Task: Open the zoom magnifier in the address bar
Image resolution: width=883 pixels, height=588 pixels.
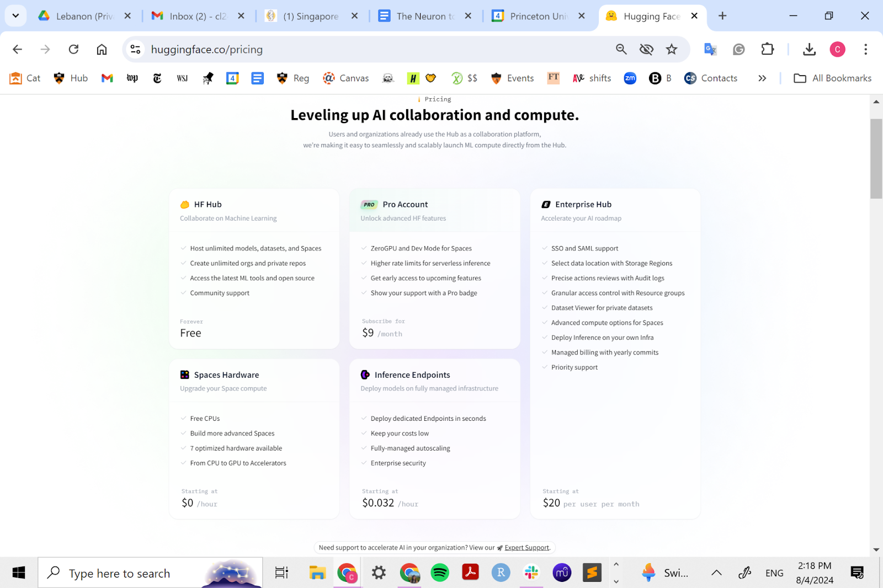Action: click(621, 50)
